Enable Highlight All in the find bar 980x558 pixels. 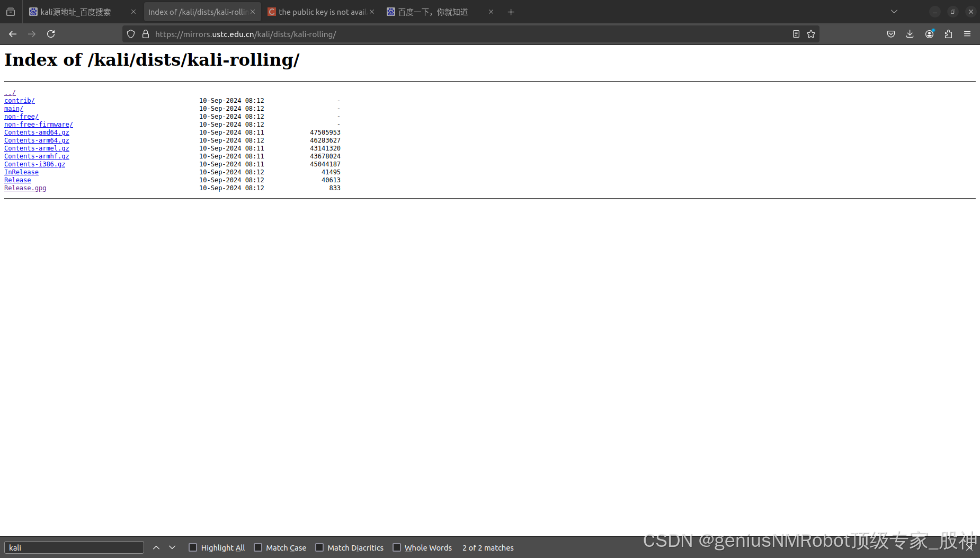point(193,547)
